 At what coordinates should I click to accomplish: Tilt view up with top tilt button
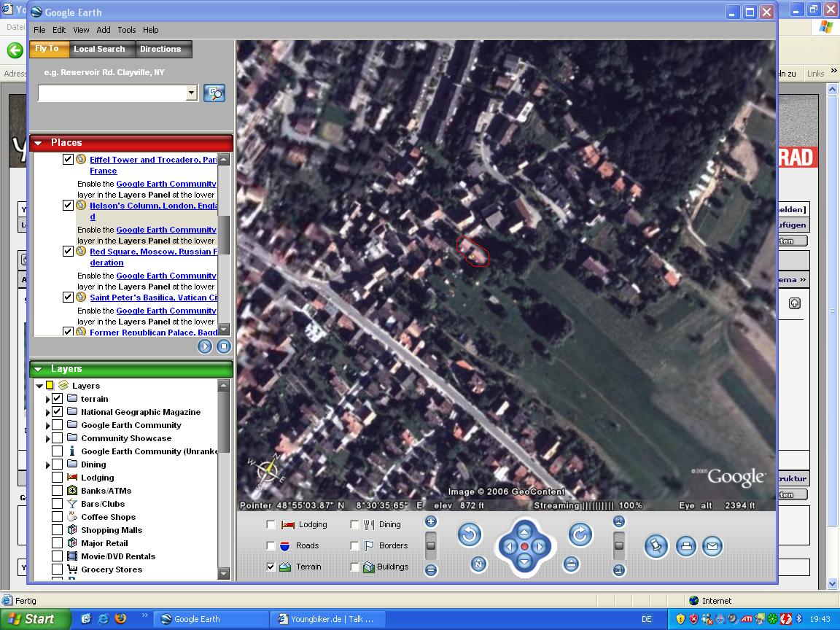tap(619, 521)
